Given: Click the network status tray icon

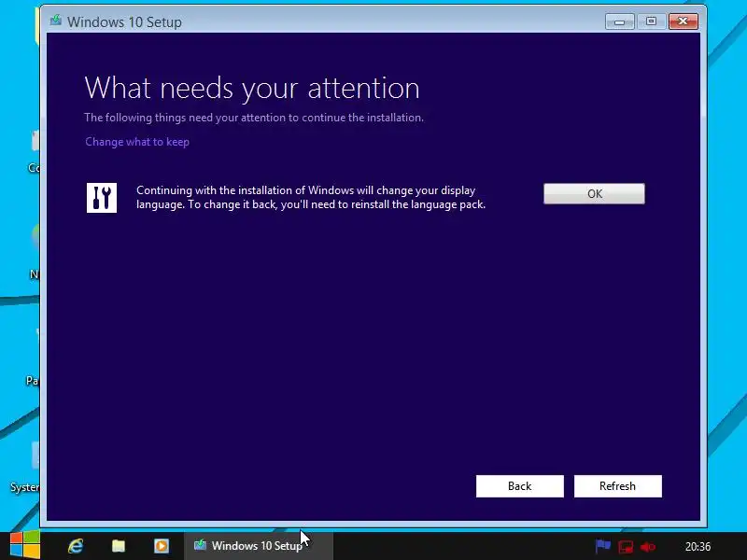Looking at the screenshot, I should [626, 547].
